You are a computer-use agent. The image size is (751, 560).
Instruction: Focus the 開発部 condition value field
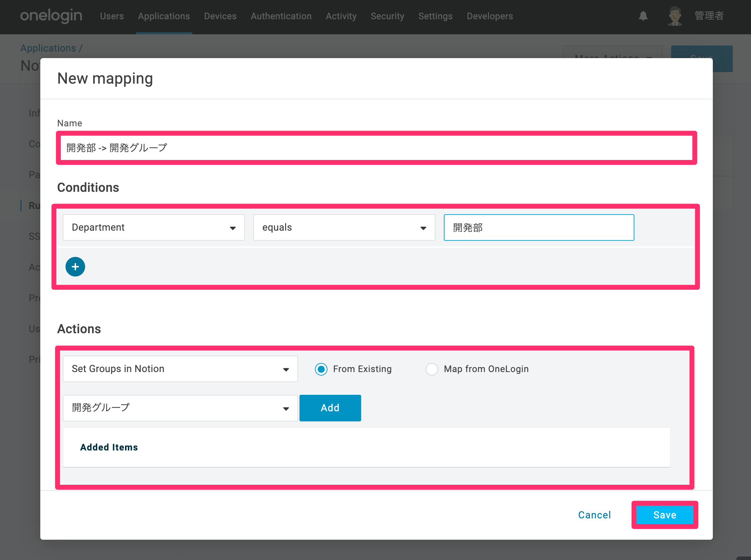tap(539, 227)
